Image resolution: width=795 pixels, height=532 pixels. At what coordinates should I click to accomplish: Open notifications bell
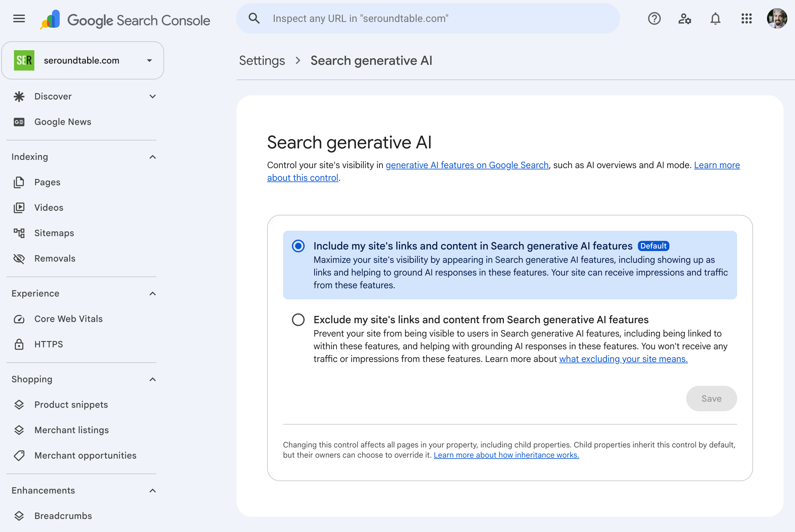[x=715, y=19]
